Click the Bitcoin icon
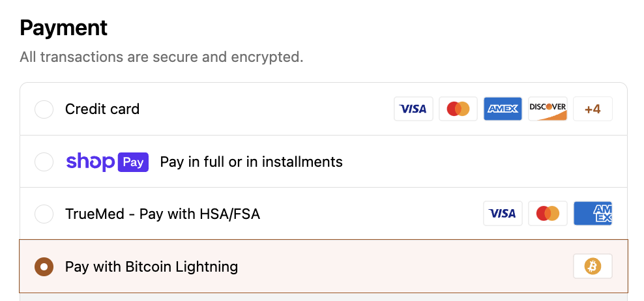The image size is (644, 301). (593, 266)
